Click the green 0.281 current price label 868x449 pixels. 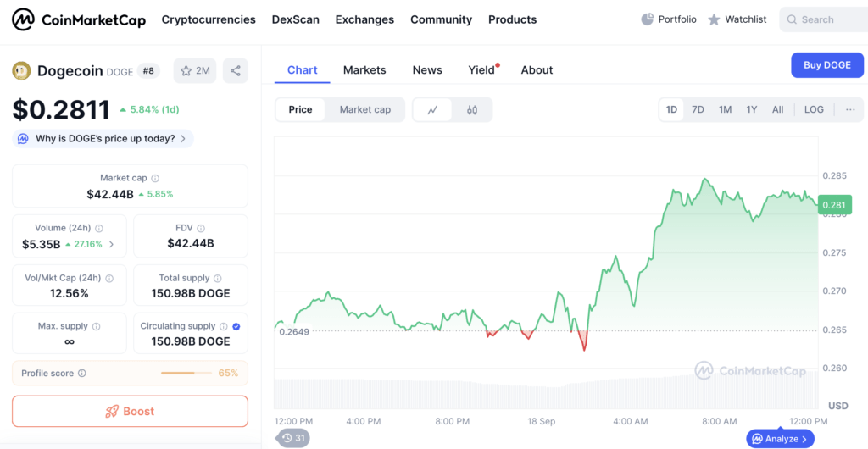pos(834,205)
